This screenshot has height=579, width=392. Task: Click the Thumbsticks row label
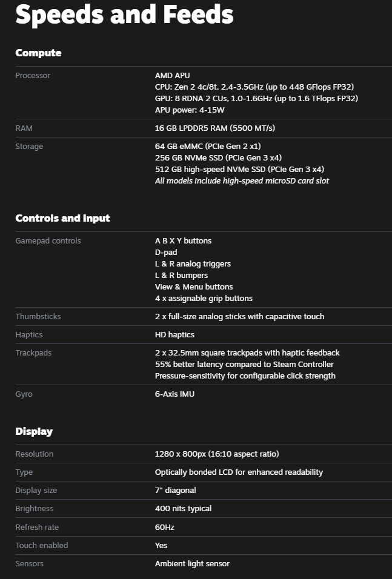pos(38,317)
